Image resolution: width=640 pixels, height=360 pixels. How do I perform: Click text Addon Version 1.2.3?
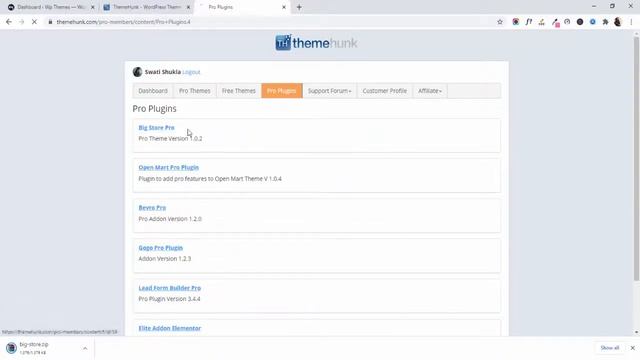164,259
